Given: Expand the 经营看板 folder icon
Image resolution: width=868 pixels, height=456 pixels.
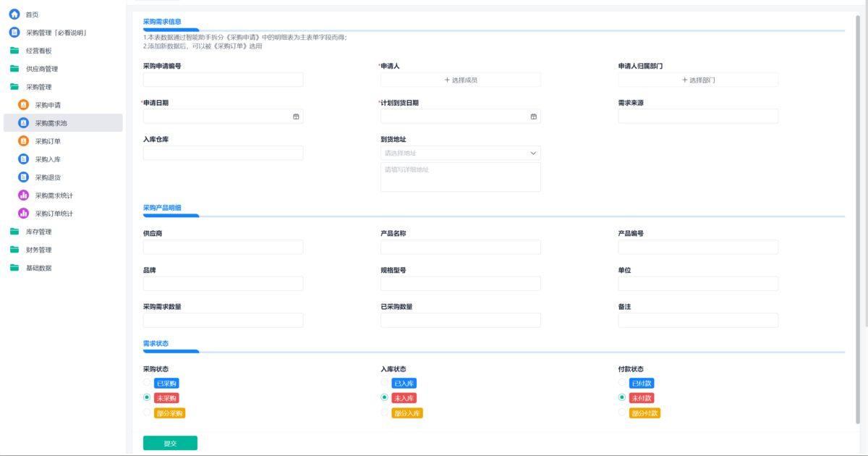Looking at the screenshot, I should click(x=14, y=51).
